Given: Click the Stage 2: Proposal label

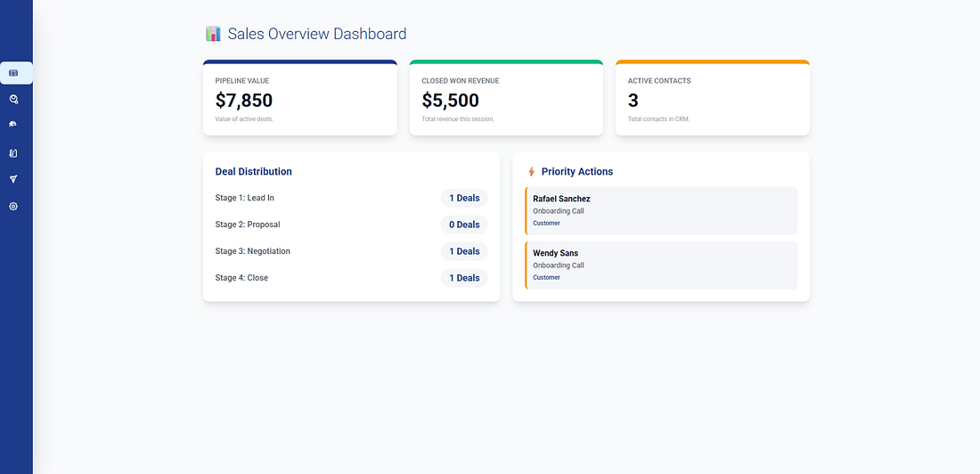Looking at the screenshot, I should point(248,225).
